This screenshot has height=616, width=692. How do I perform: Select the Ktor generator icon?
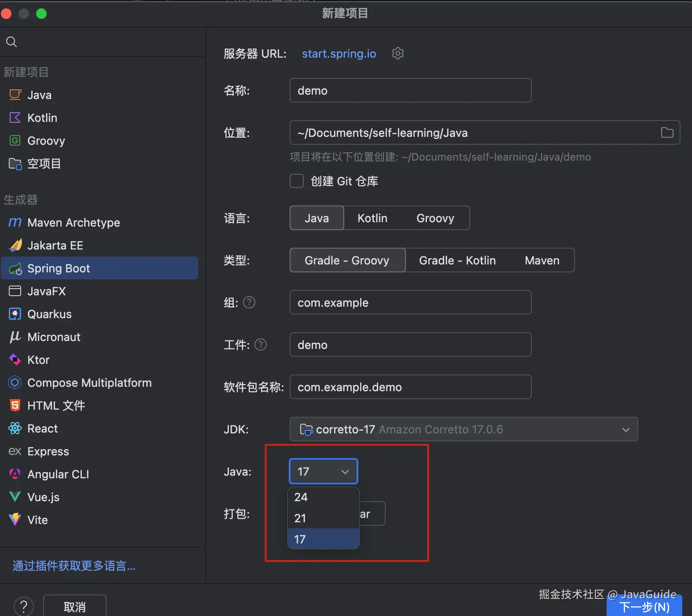point(15,359)
